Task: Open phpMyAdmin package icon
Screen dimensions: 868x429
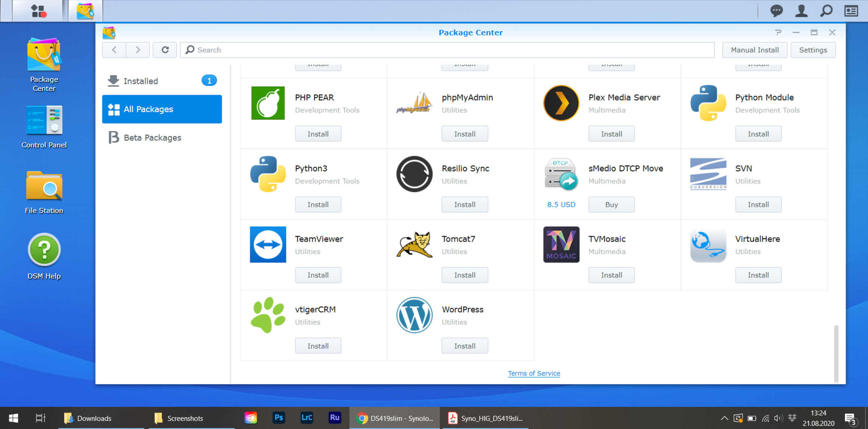Action: 414,103
